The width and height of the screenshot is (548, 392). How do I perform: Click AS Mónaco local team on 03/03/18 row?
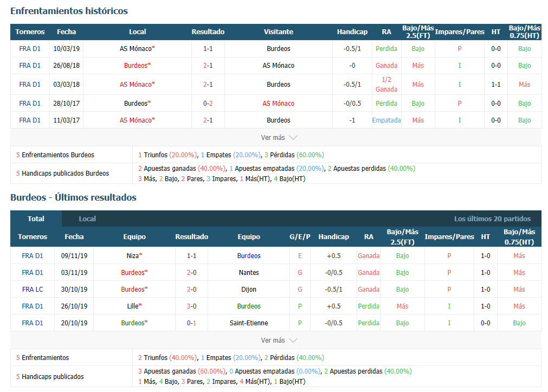coord(137,84)
